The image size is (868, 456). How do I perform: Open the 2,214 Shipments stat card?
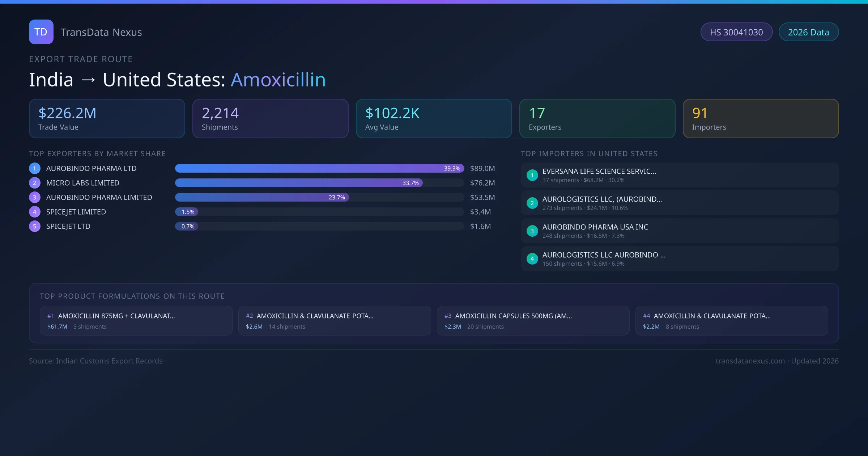pyautogui.click(x=270, y=119)
